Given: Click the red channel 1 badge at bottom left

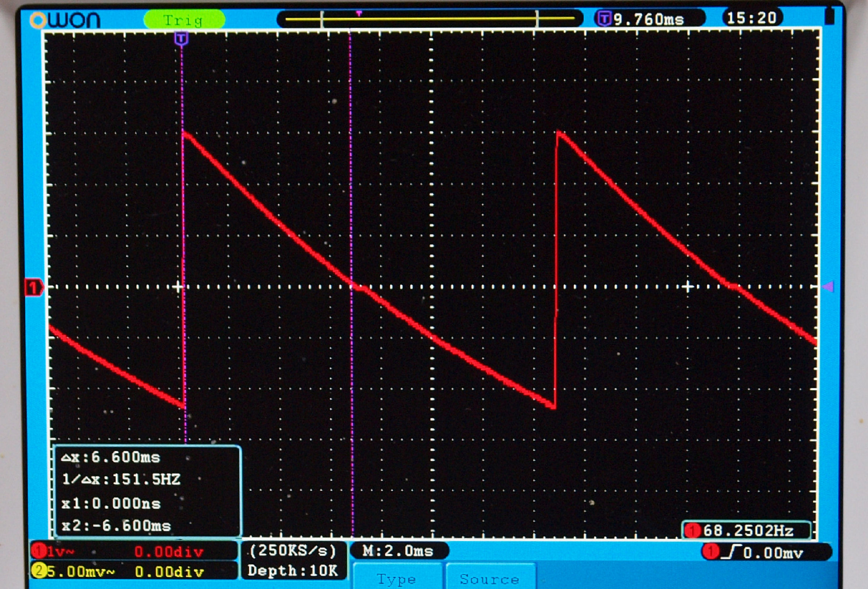Looking at the screenshot, I should pyautogui.click(x=39, y=551).
